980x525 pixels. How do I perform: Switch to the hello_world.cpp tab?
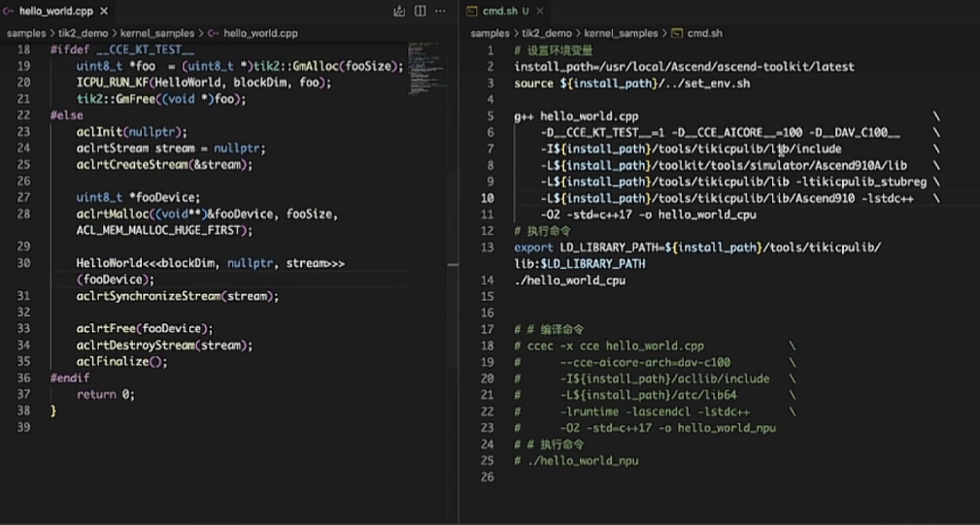[x=56, y=11]
